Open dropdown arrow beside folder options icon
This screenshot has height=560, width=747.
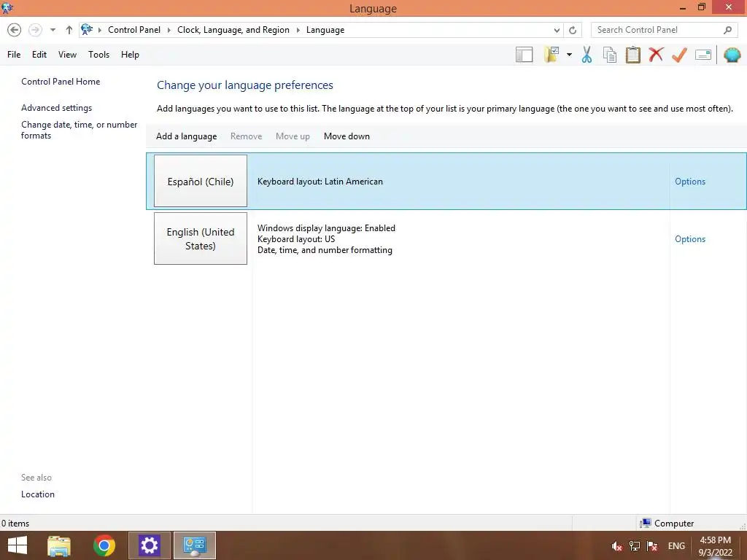pyautogui.click(x=569, y=55)
